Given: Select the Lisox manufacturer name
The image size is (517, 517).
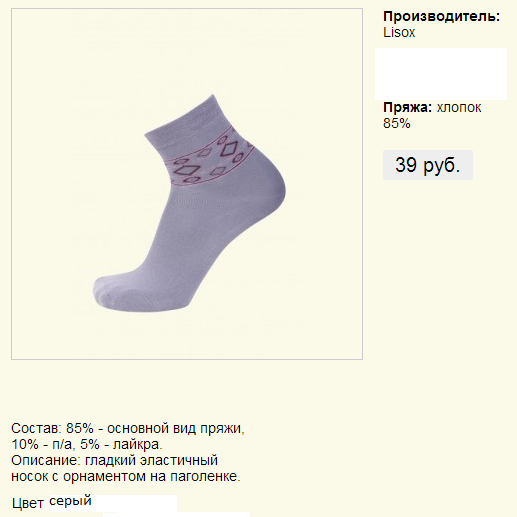Looking at the screenshot, I should click(x=399, y=32).
